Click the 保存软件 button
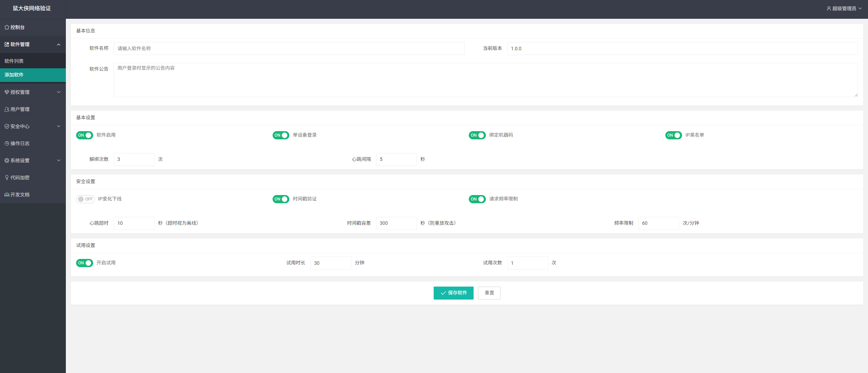The width and height of the screenshot is (868, 373). point(453,293)
